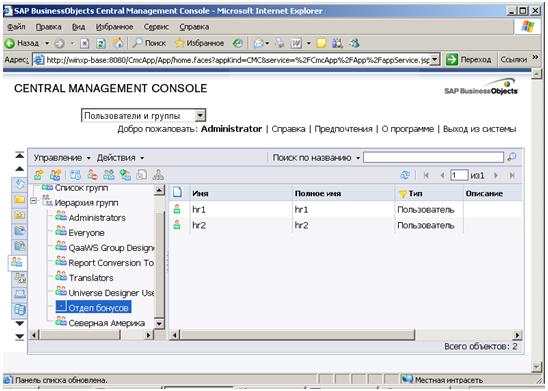Click the join group icon with green plus
The width and height of the screenshot is (548, 391).
coord(125,175)
